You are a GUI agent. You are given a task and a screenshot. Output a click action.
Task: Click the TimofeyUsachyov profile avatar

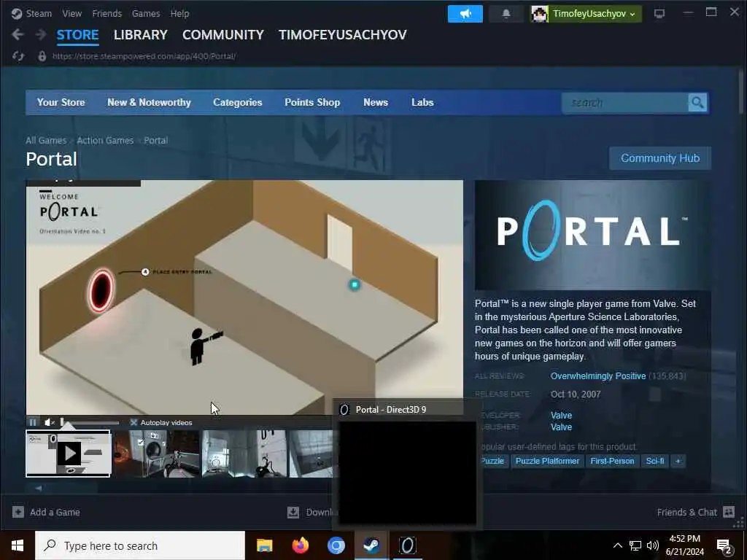click(539, 14)
